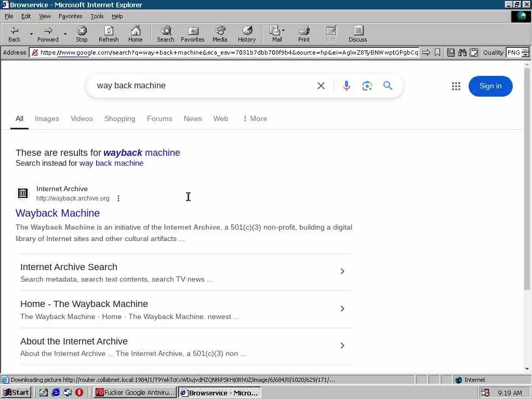The width and height of the screenshot is (532, 399).
Task: Open the Back button history dropdown arrow
Action: 31,34
